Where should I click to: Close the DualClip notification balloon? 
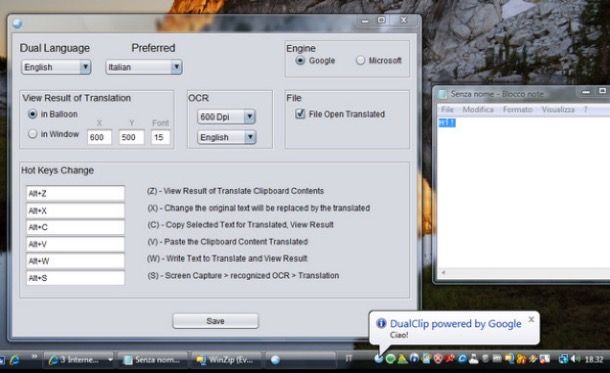click(531, 319)
